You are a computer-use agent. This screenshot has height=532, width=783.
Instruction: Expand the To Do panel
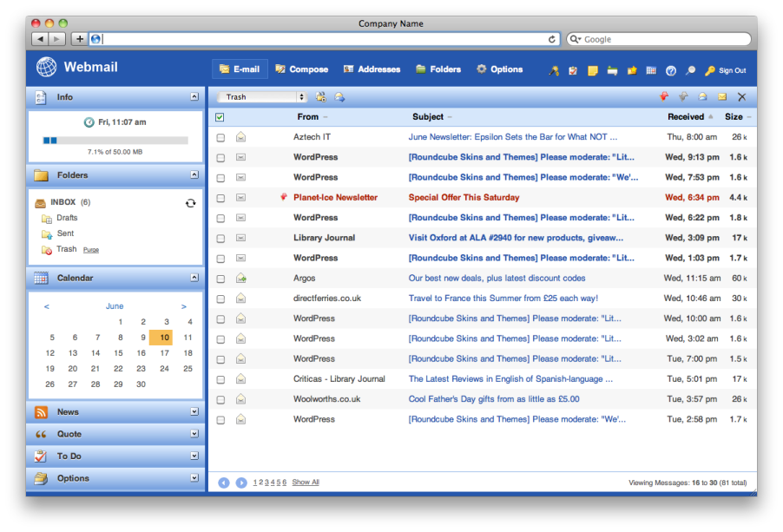click(194, 456)
